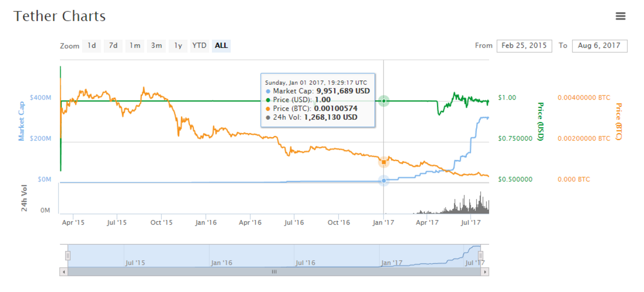Click the 0.00200000 BTC axis label
644x292 pixels.
tap(584, 138)
